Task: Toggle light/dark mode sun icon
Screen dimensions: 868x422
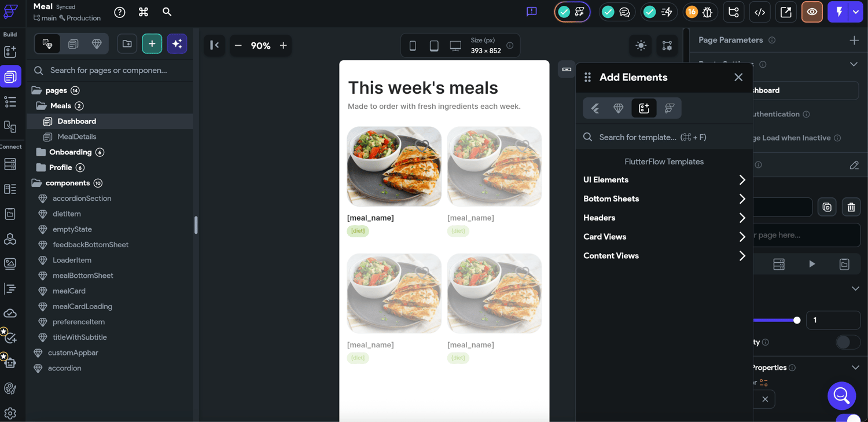Action: (641, 46)
